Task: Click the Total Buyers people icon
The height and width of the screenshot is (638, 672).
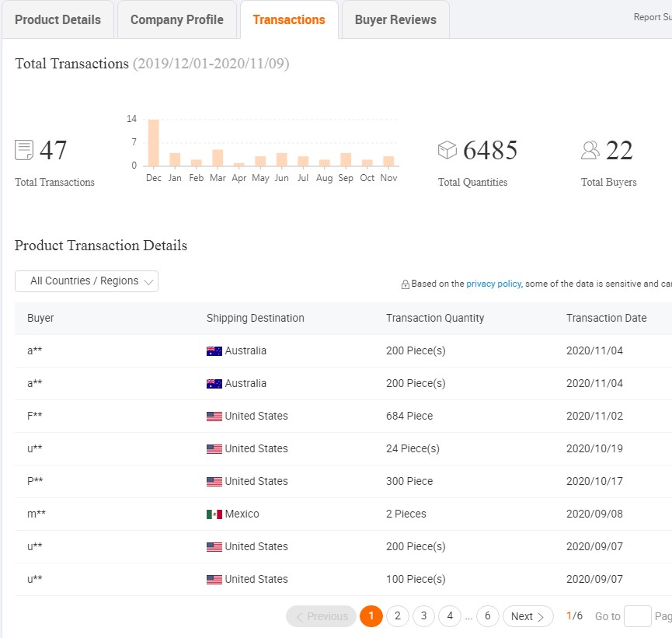Action: pos(590,150)
